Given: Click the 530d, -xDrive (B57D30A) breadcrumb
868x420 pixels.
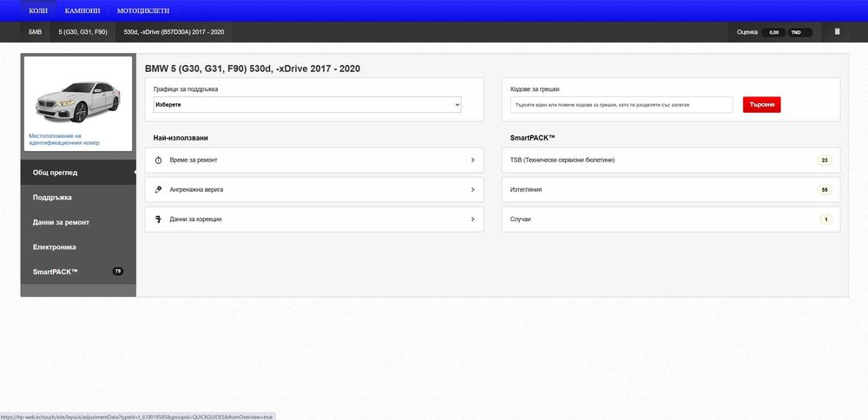Looking at the screenshot, I should click(x=174, y=32).
